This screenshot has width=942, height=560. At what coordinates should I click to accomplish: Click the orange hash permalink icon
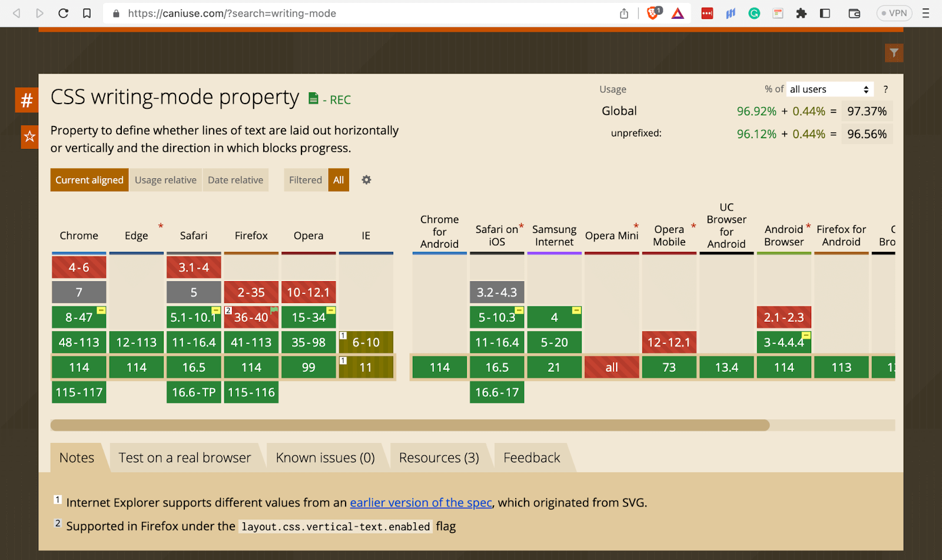pyautogui.click(x=26, y=100)
